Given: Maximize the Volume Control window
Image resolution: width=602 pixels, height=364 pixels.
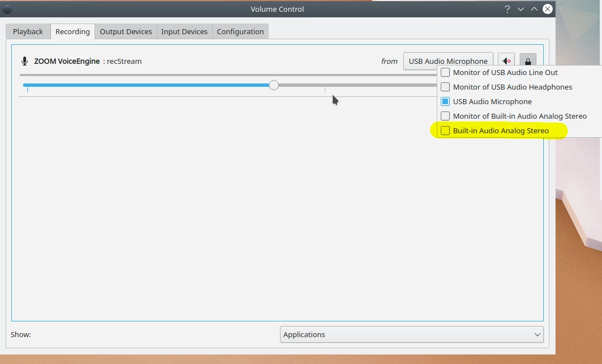Looking at the screenshot, I should click(x=534, y=9).
